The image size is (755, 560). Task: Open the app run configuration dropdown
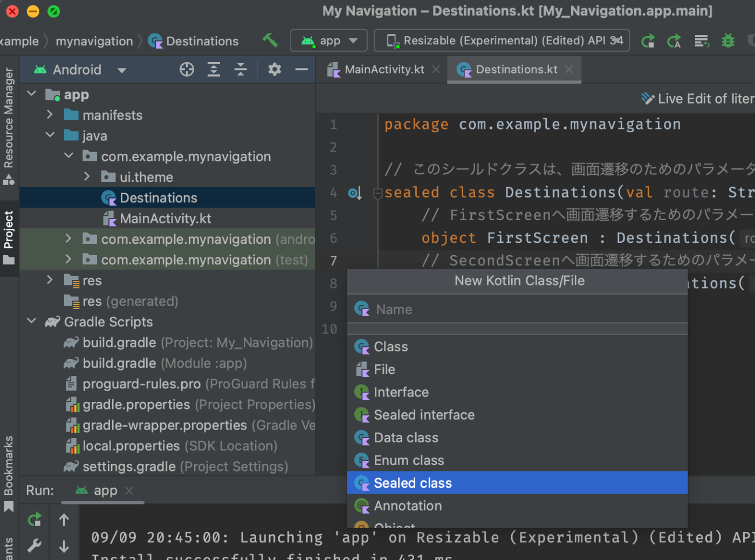click(x=329, y=40)
